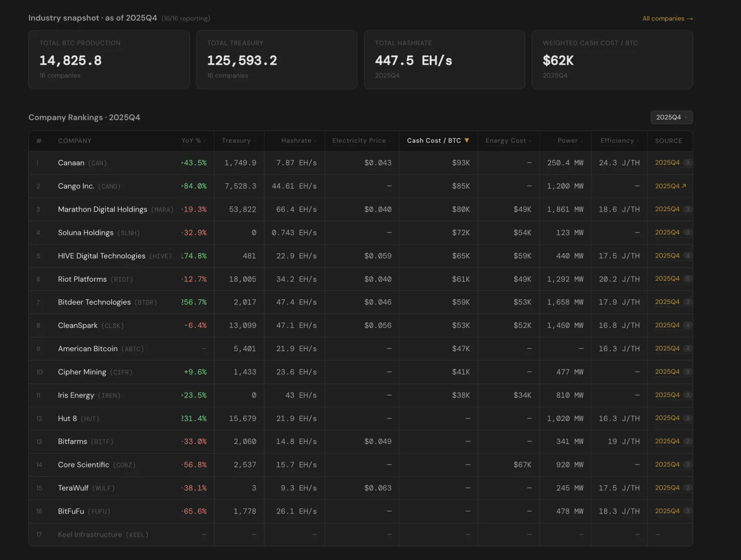
Task: Sort table by the Hashrate column
Action: 299,140
